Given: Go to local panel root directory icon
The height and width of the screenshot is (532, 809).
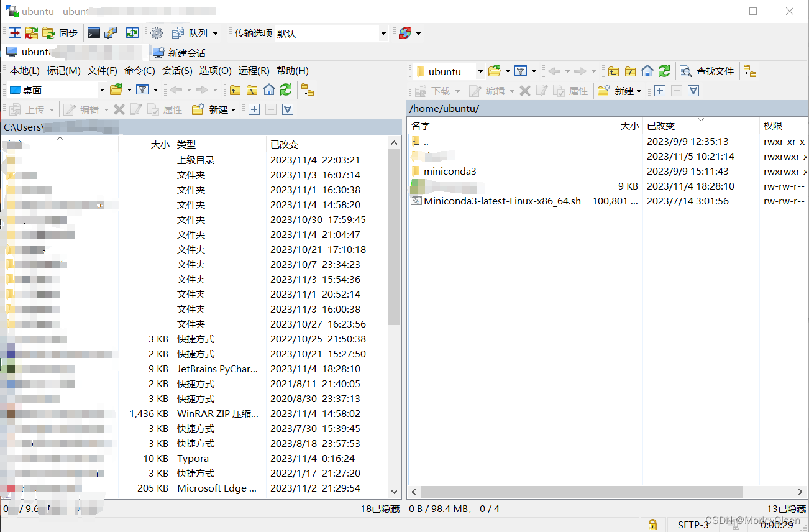Looking at the screenshot, I should pyautogui.click(x=252, y=90).
